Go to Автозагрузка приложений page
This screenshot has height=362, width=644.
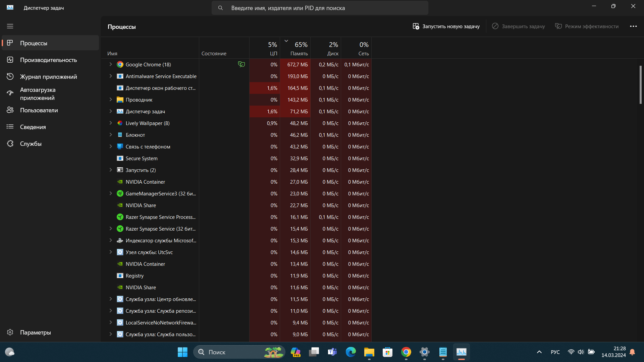[x=50, y=94]
